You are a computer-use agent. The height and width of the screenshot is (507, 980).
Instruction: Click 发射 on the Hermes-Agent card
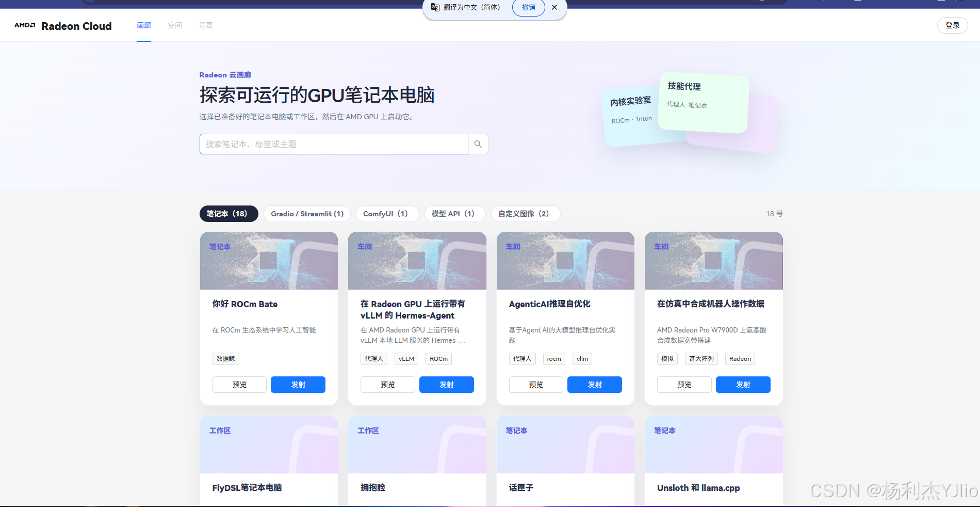447,385
